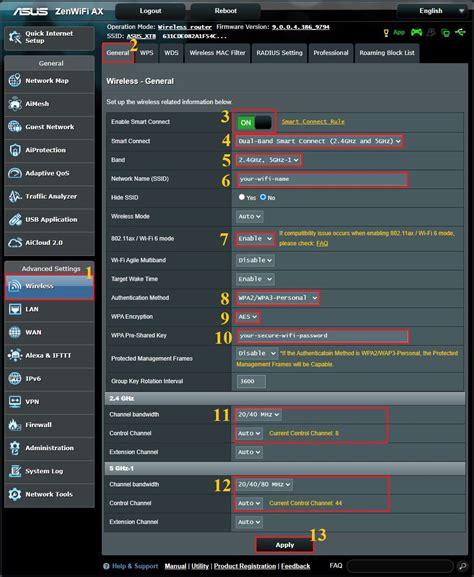Open the Wi-Fi Agile Multiband dropdown
The width and height of the screenshot is (474, 577).
pos(255,260)
